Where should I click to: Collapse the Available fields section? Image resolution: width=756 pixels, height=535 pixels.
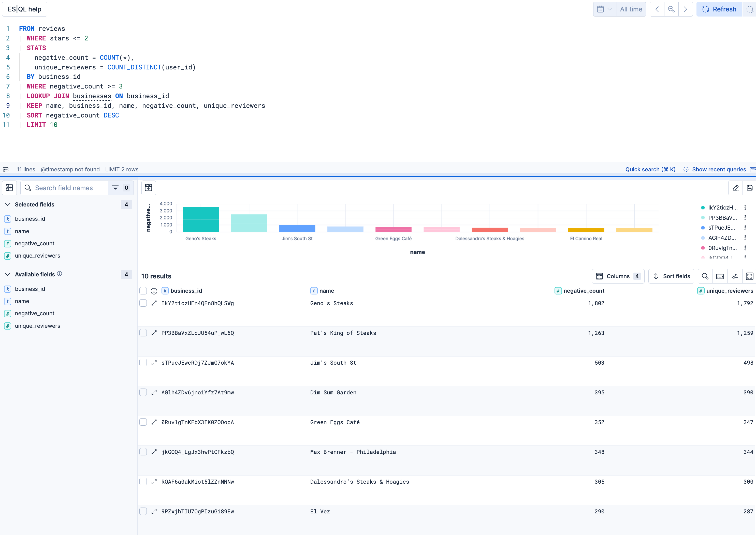(x=8, y=274)
